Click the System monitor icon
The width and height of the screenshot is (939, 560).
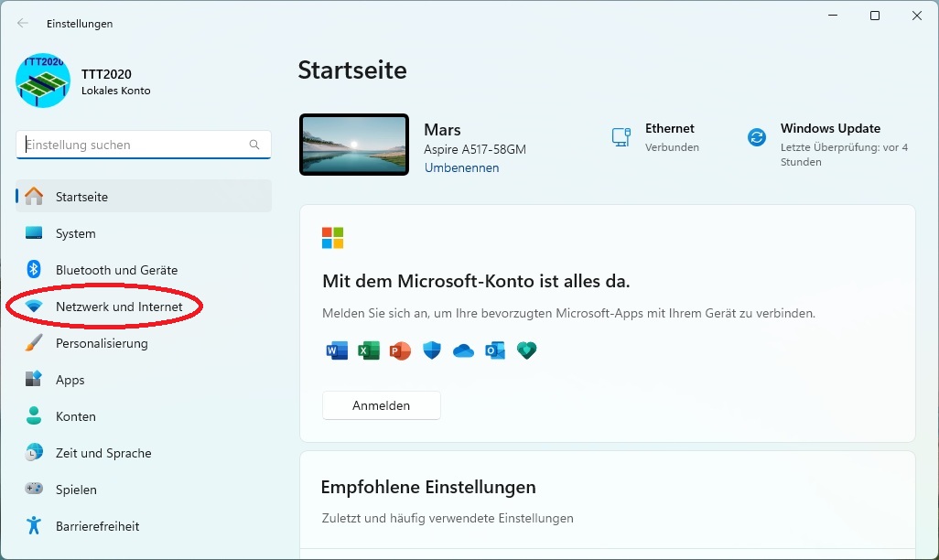(x=34, y=233)
